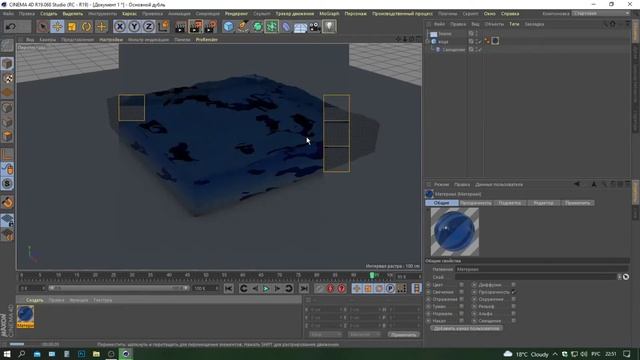The image size is (640, 360).
Task: Switch to the Прозрачность material tab
Action: click(476, 203)
